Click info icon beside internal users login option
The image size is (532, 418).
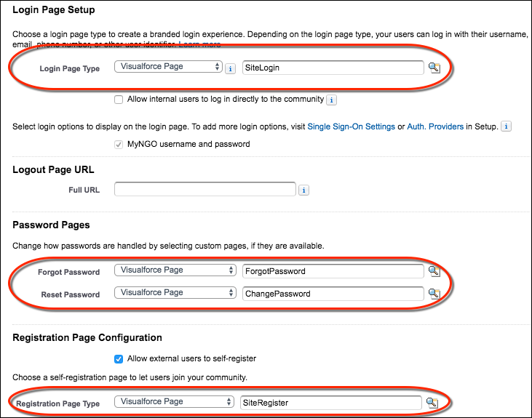pyautogui.click(x=331, y=100)
